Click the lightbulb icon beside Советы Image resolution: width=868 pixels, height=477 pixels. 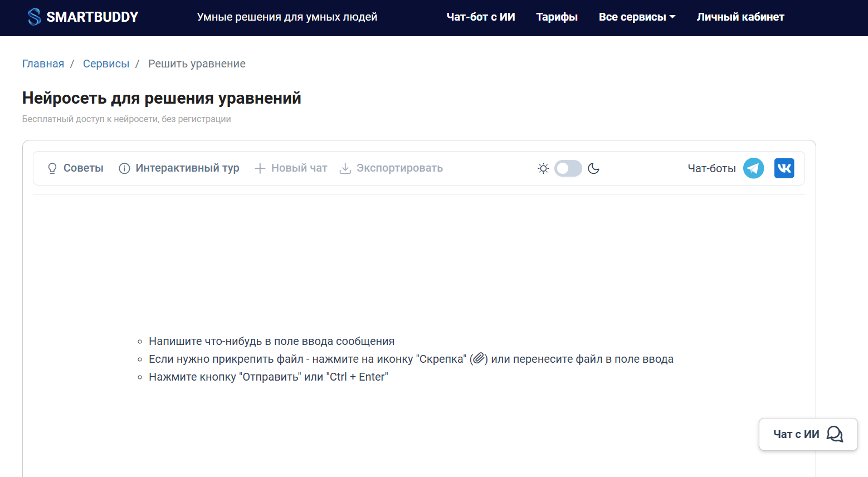click(52, 168)
